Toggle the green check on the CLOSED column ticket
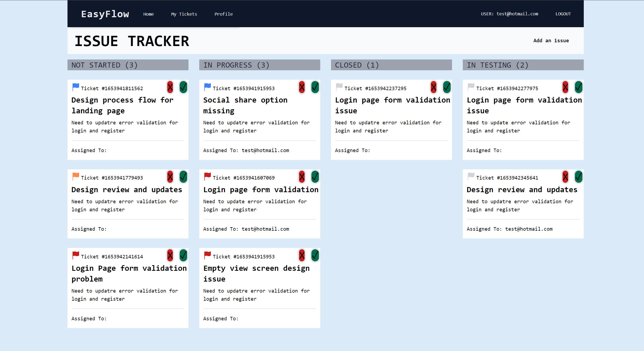Image resolution: width=644 pixels, height=351 pixels. (447, 87)
